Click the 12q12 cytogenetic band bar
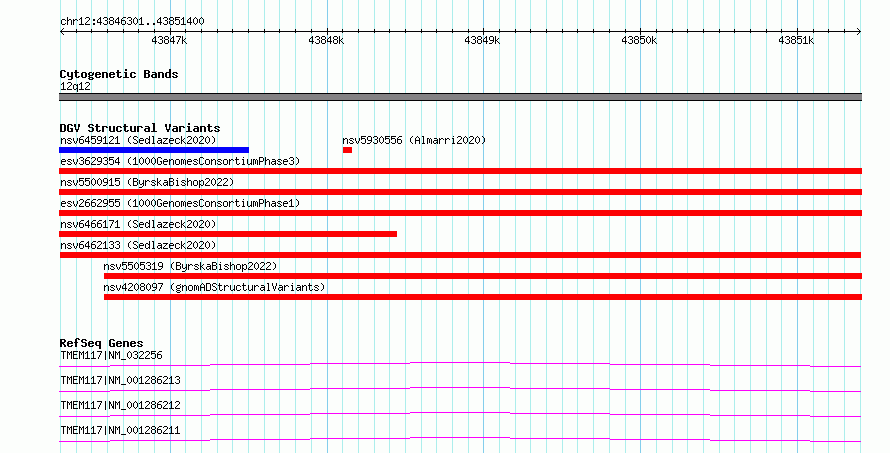Screen dimensions: 890x453 coord(460,97)
